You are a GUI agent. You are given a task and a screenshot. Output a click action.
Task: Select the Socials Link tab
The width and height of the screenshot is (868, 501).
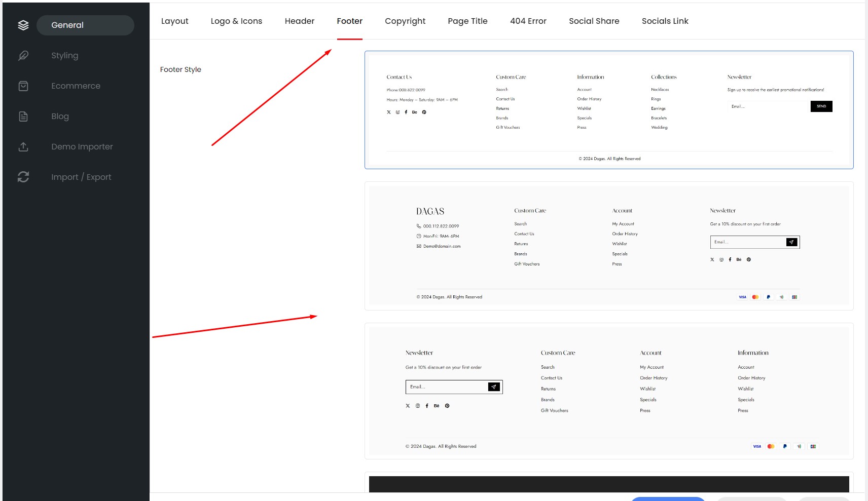point(665,21)
